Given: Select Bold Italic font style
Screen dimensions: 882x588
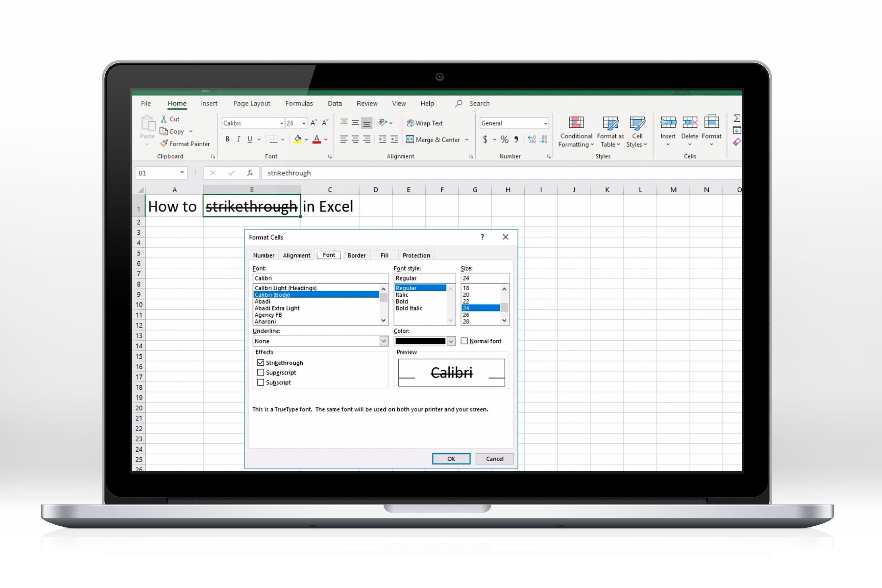Looking at the screenshot, I should point(408,308).
